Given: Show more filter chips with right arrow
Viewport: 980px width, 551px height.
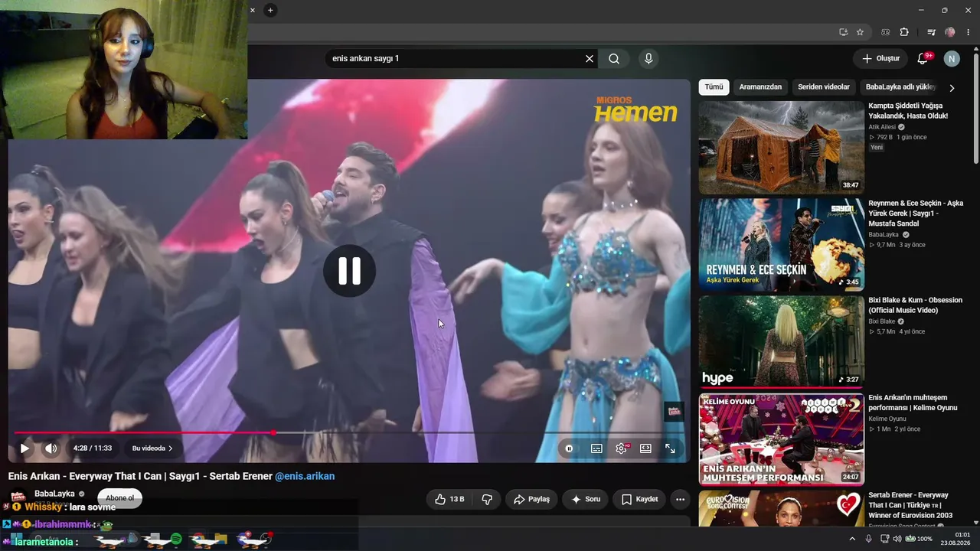Looking at the screenshot, I should click(952, 88).
